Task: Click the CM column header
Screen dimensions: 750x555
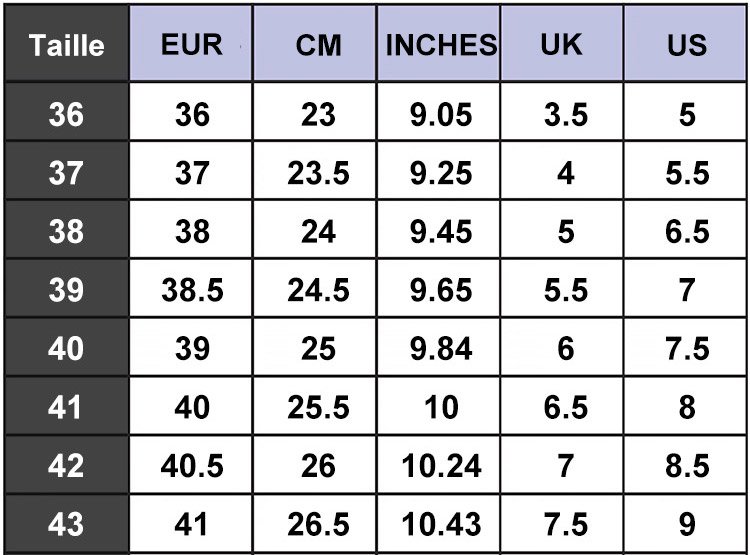Action: point(318,44)
